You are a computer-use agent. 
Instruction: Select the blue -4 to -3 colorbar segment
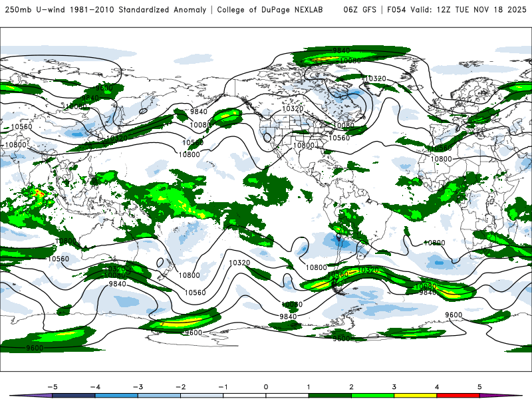116,396
